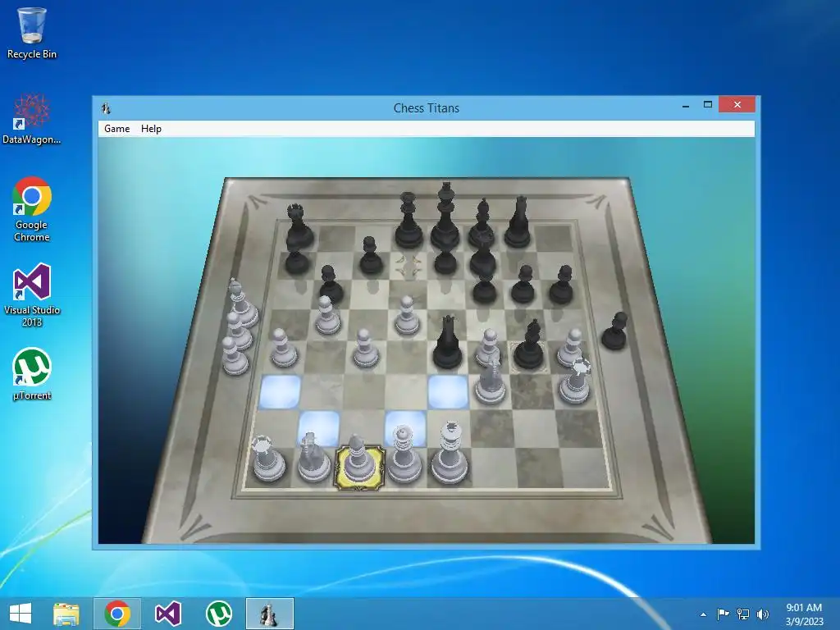Viewport: 840px width, 630px height.
Task: Click the black pawn on g6
Action: coord(523,285)
